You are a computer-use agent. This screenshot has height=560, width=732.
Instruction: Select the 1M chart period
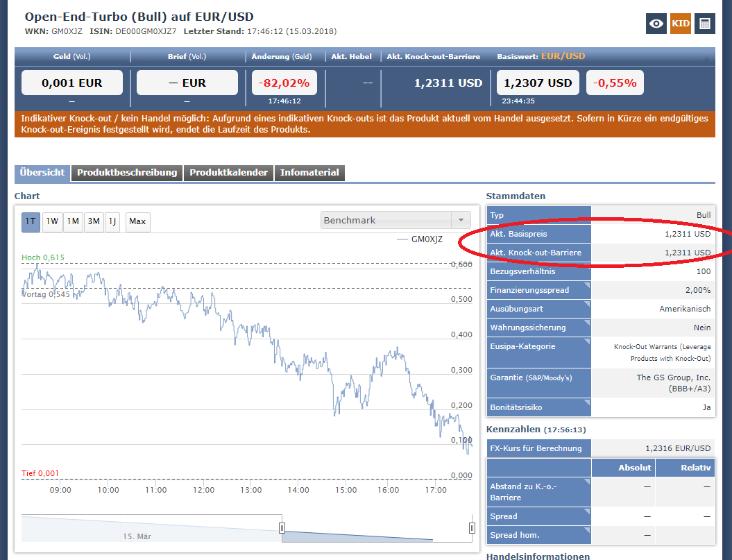coord(73,221)
